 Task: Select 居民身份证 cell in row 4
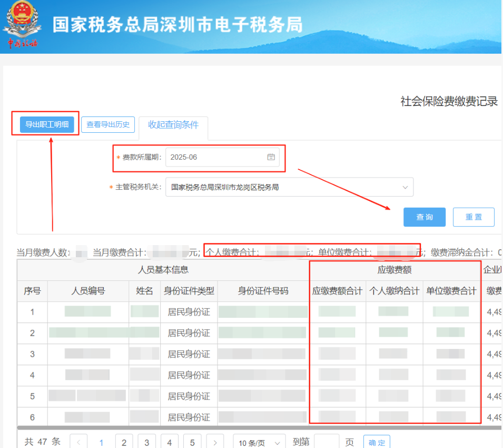click(189, 375)
